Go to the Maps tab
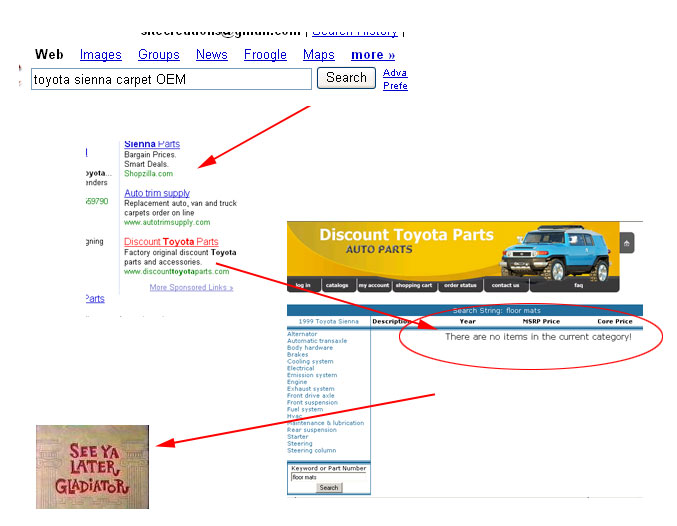Screen dimensions: 677x526 pos(319,55)
